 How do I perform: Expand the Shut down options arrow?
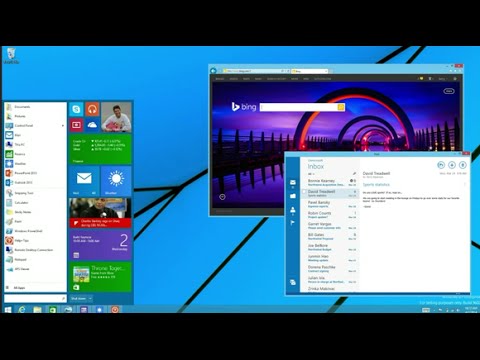pos(90,298)
